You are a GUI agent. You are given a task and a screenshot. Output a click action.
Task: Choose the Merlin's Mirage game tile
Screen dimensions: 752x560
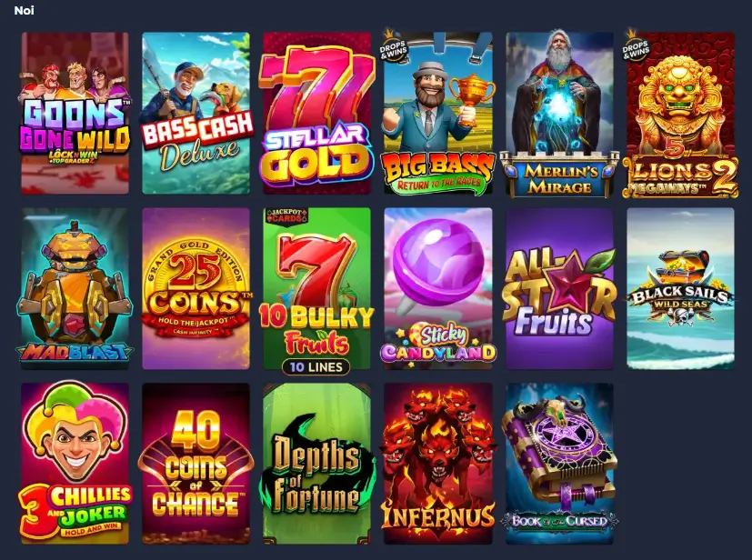pos(559,113)
